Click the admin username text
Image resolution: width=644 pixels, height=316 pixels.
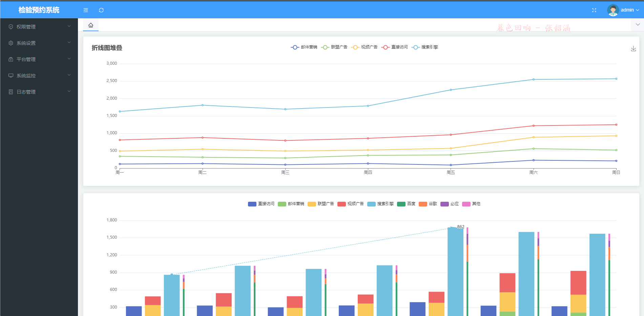(x=627, y=10)
